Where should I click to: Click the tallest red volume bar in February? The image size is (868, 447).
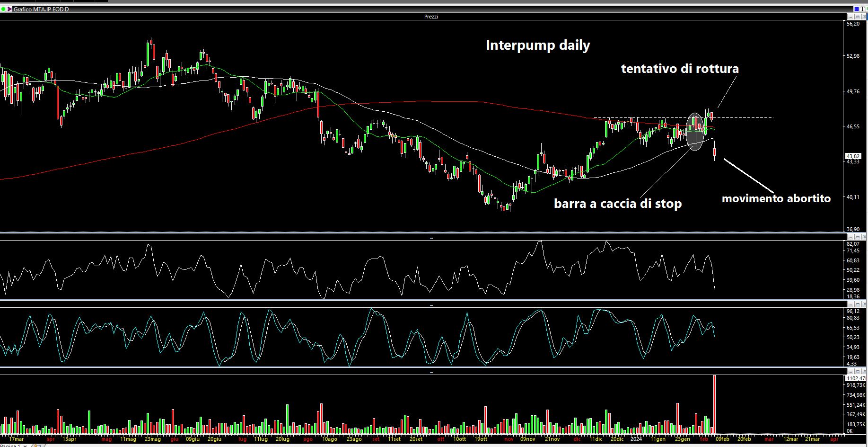(714, 404)
